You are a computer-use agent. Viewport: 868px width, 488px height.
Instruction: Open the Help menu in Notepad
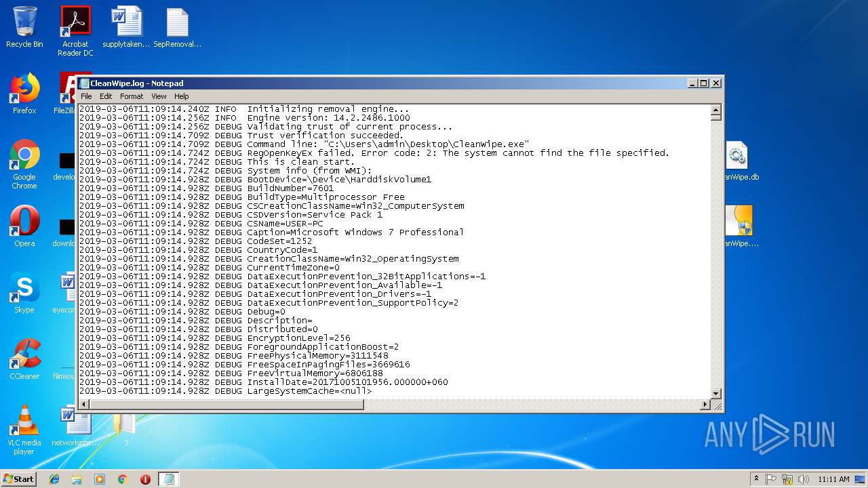[x=181, y=96]
